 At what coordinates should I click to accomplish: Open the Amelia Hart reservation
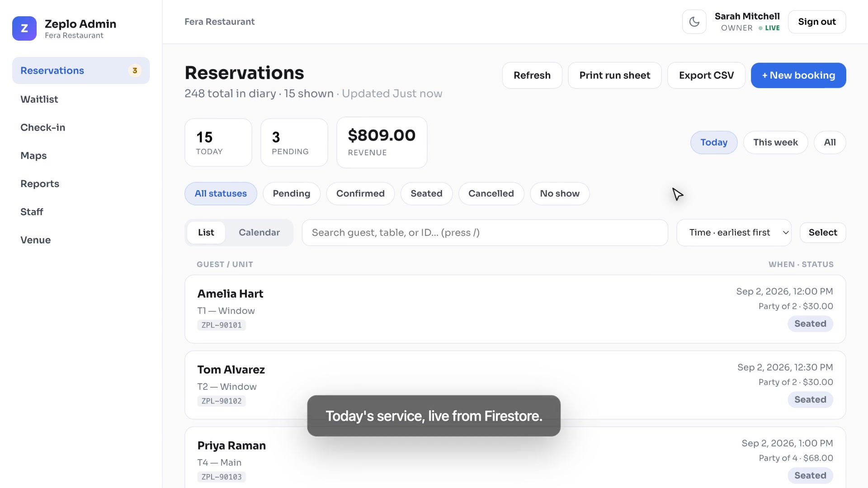[x=515, y=309]
